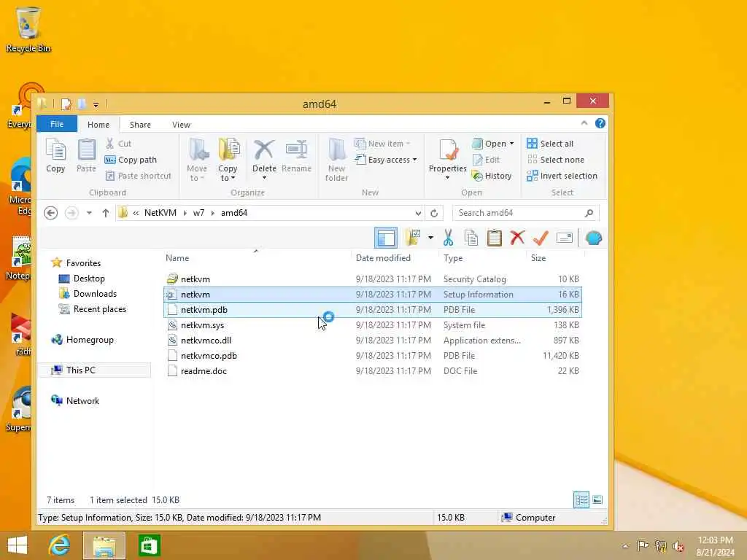Collapse the ribbon with the chevron
This screenshot has height=560, width=747.
coord(584,123)
